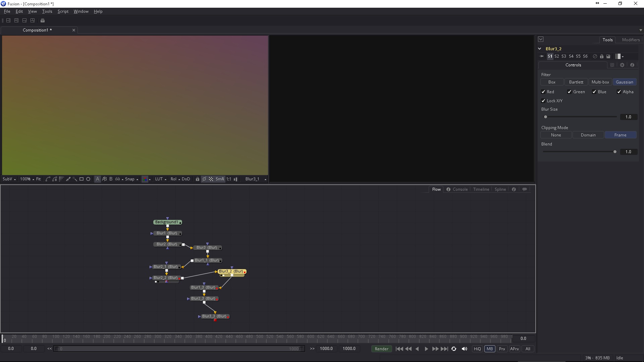Open the tool info tab icon
Image resolution: width=644 pixels, height=362 pixels.
coord(632,65)
